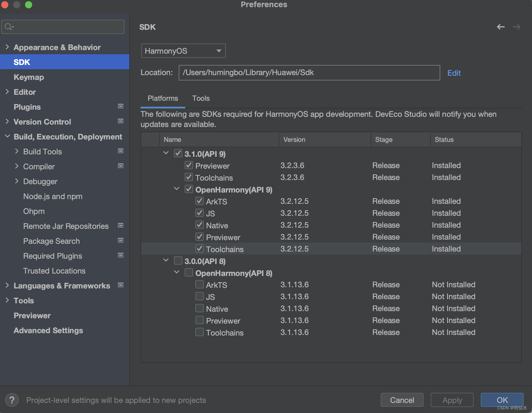This screenshot has height=413, width=532.
Task: Click the Name column header
Action: 219,139
